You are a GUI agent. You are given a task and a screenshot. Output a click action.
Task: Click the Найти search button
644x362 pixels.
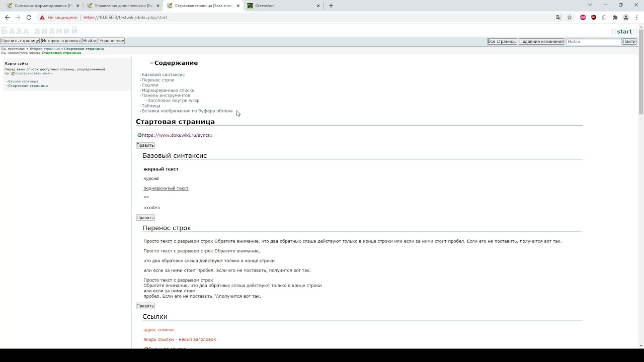pyautogui.click(x=629, y=41)
